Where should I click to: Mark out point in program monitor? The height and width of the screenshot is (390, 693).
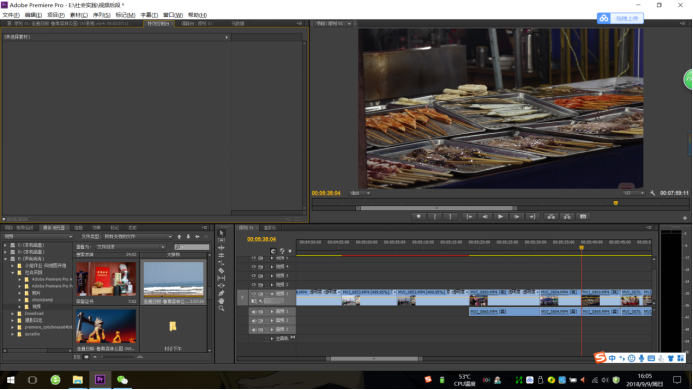click(x=450, y=217)
